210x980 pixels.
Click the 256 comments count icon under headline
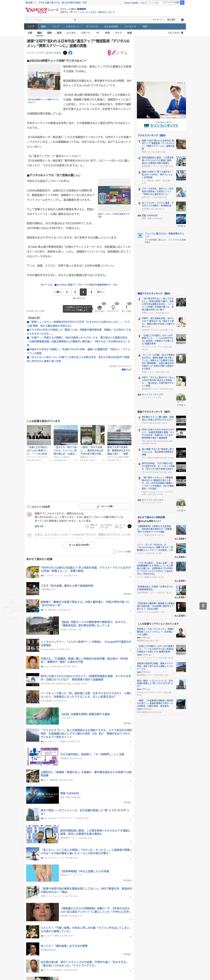pos(50,53)
